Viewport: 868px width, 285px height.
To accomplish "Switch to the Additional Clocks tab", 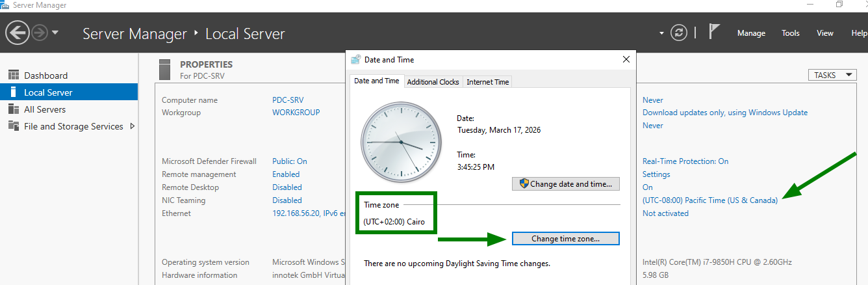I will pos(433,82).
